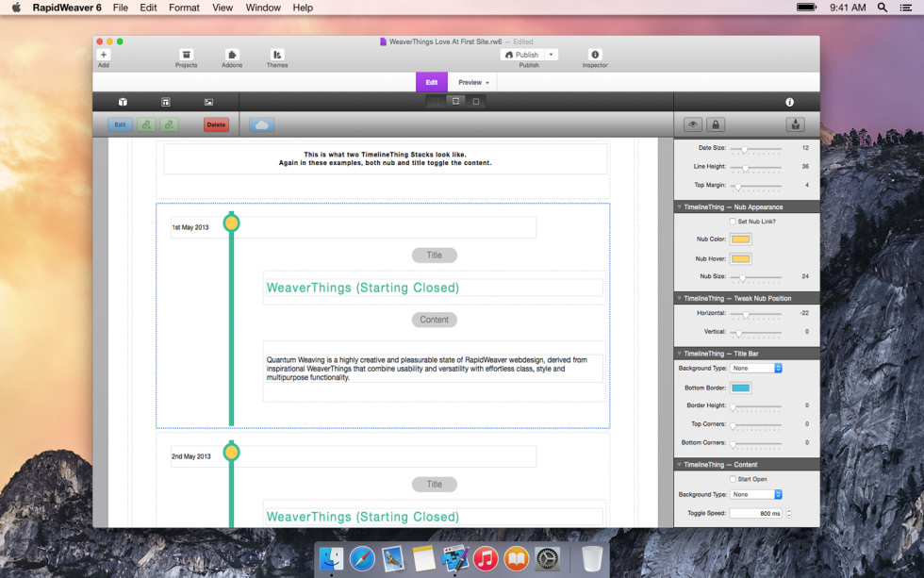Open the Window menu
The image size is (924, 578).
[263, 8]
